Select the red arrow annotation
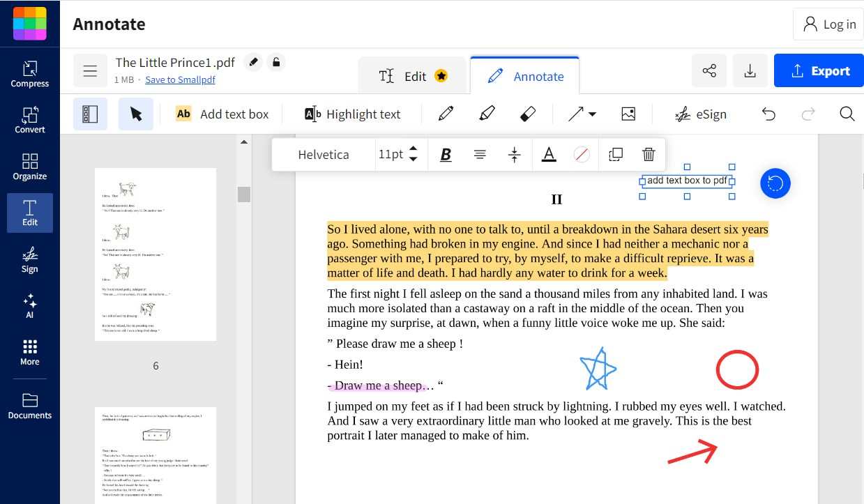Screen dimensions: 864x504 tap(692, 452)
